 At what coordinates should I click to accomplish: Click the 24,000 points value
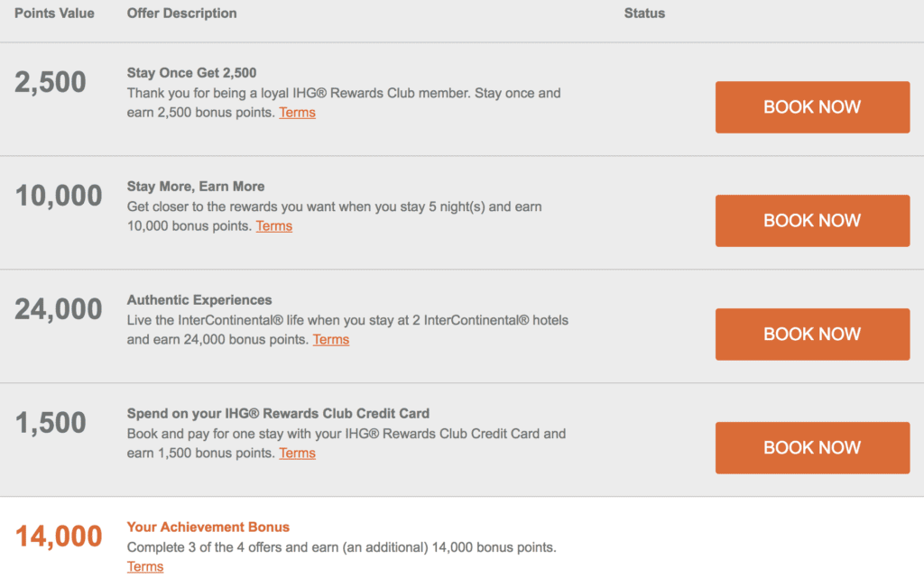59,309
